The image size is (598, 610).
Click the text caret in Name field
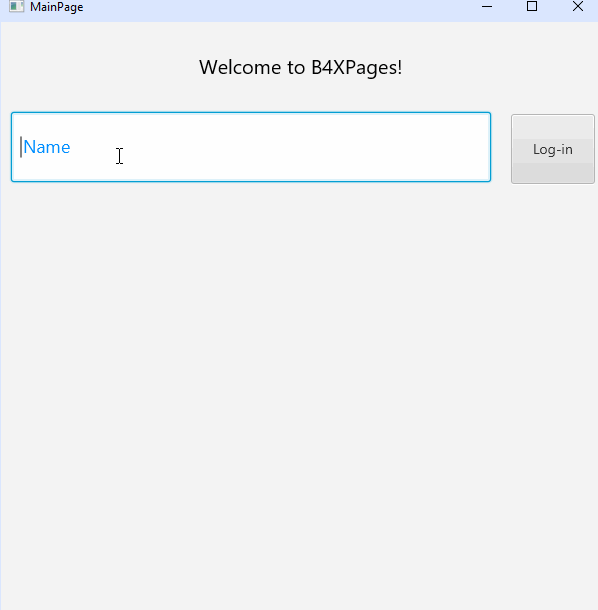click(21, 147)
